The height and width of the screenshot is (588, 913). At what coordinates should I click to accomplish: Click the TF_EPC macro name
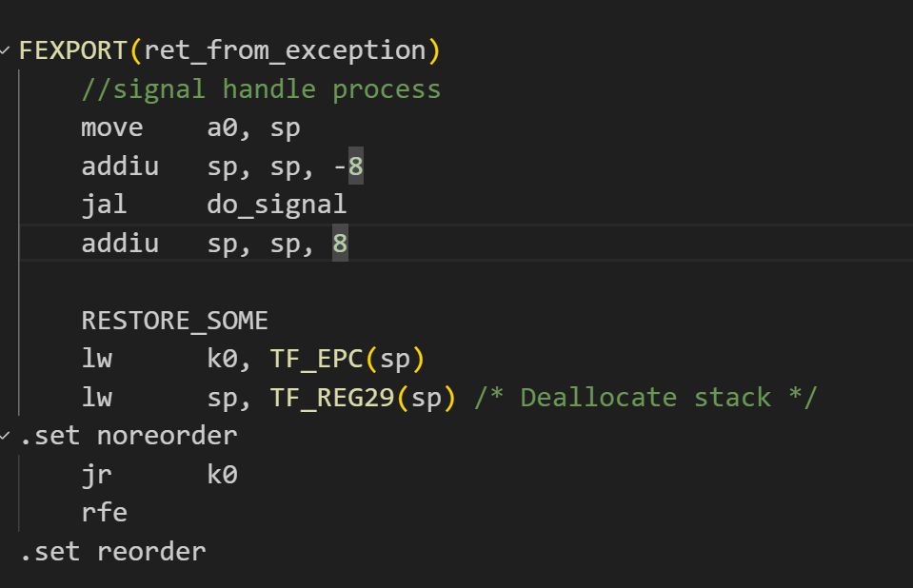[317, 360]
